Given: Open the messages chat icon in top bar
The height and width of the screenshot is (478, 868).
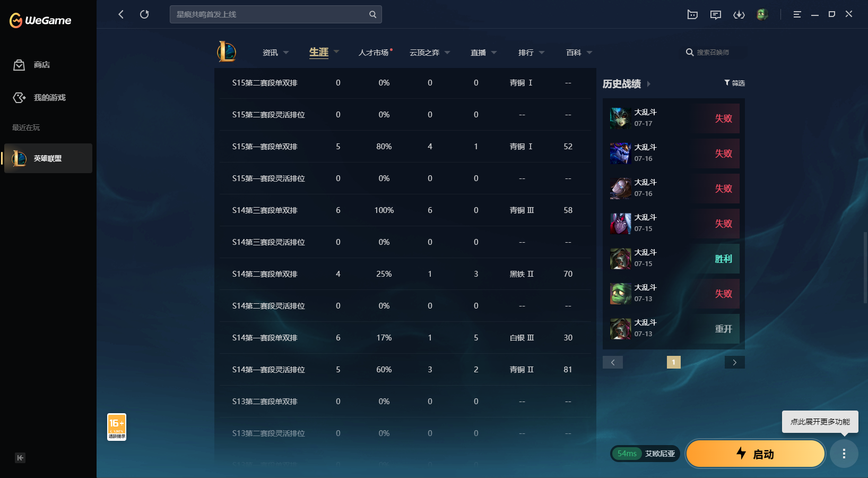Looking at the screenshot, I should (x=716, y=15).
